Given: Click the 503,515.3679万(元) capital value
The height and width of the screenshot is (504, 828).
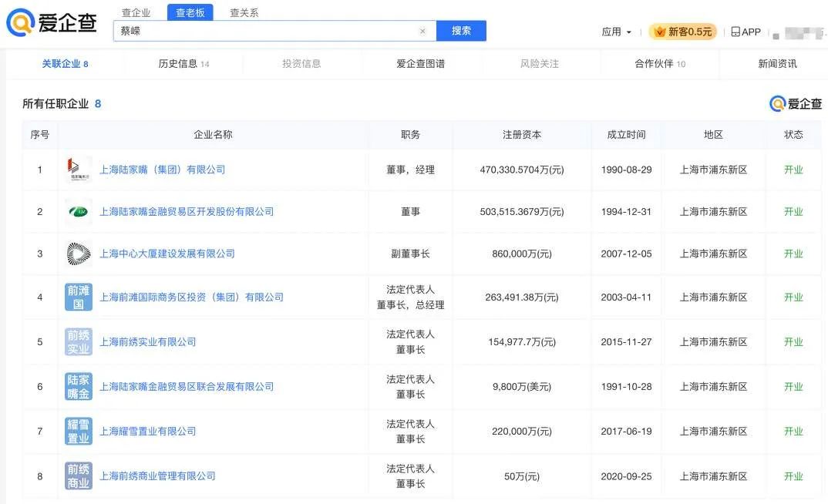Looking at the screenshot, I should pyautogui.click(x=522, y=212).
